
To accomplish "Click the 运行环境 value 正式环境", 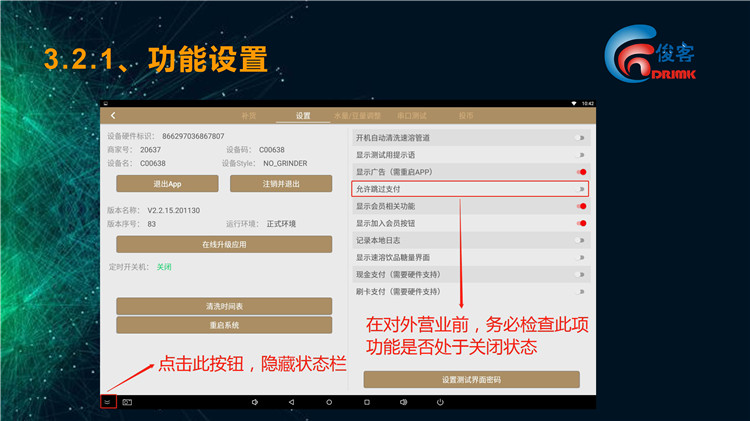I will pos(281,224).
